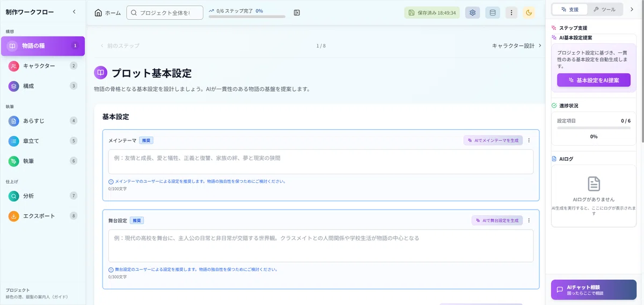The height and width of the screenshot is (305, 644).
Task: Click the 1 / 8 step indicator
Action: point(321,46)
